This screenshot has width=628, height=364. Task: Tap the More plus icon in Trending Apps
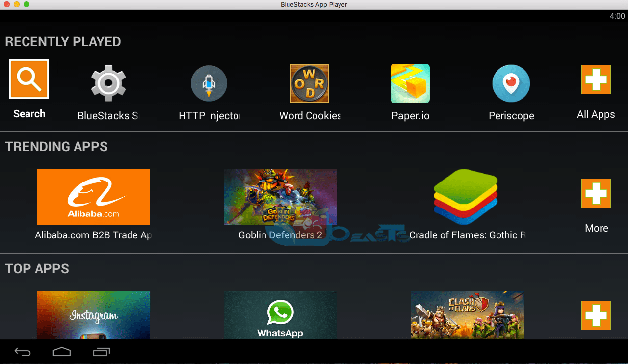pyautogui.click(x=596, y=193)
